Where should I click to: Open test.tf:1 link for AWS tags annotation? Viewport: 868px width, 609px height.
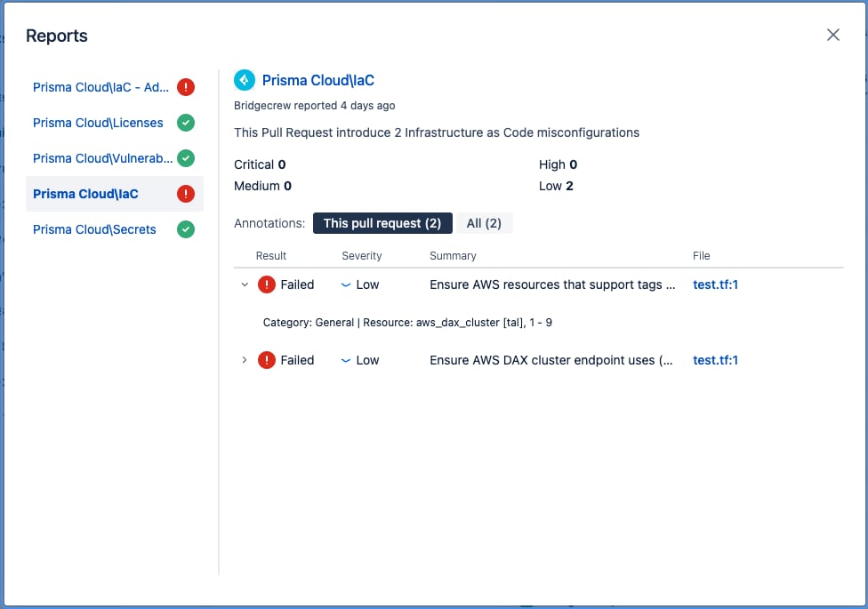(715, 284)
